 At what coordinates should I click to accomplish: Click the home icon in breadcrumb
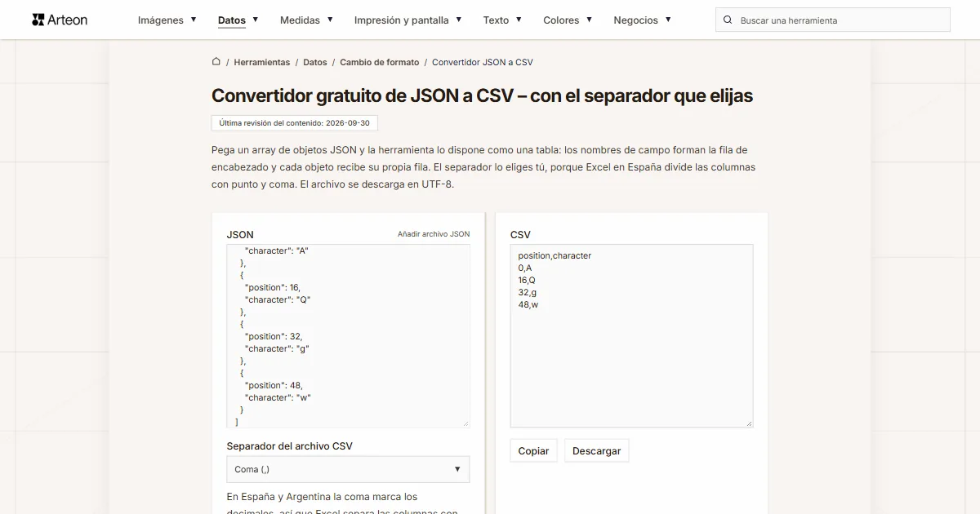click(x=216, y=61)
